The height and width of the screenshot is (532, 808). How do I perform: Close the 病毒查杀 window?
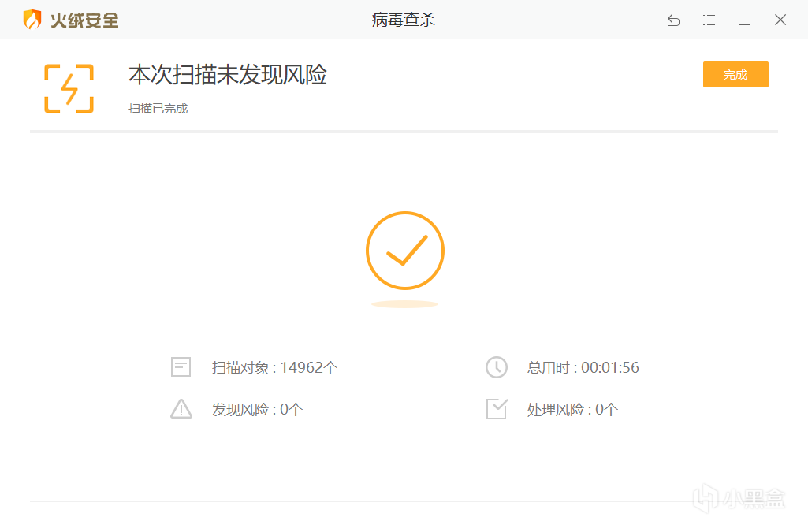[x=780, y=20]
